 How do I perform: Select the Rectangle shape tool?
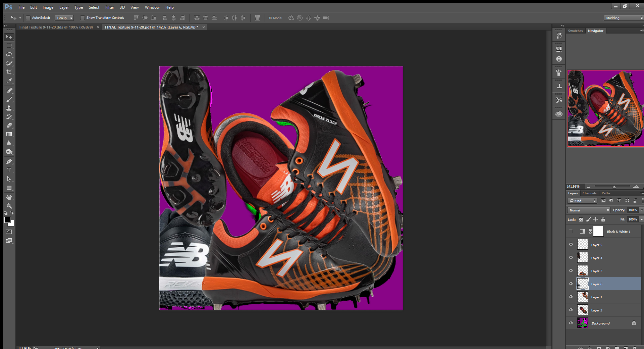(9, 188)
